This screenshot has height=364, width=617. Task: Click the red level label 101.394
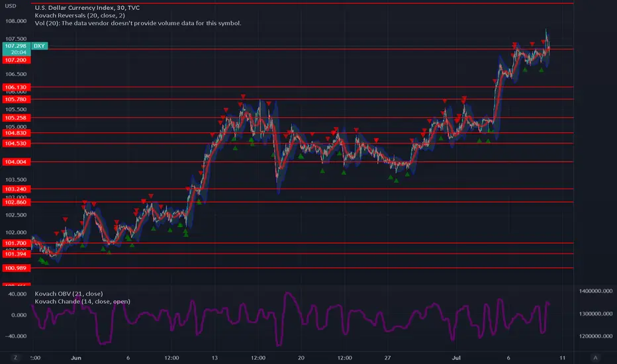(16, 254)
